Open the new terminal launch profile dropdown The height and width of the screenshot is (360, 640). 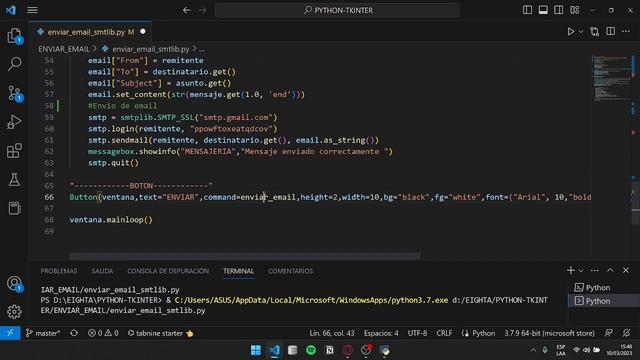coord(581,271)
